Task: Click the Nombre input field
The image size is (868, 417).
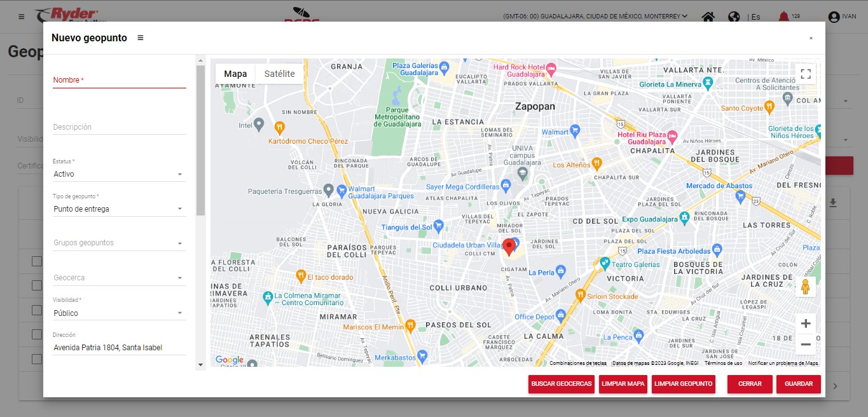Action: pos(120,80)
